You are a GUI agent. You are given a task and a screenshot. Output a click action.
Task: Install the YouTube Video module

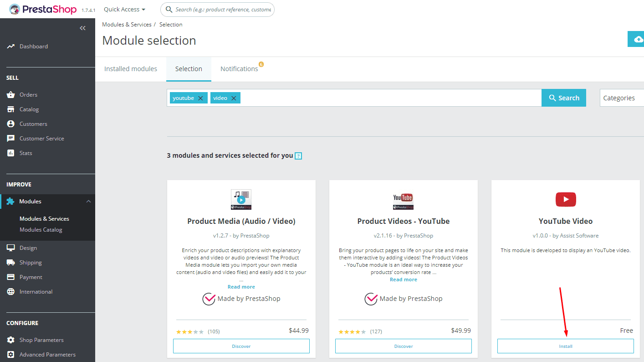[565, 346]
